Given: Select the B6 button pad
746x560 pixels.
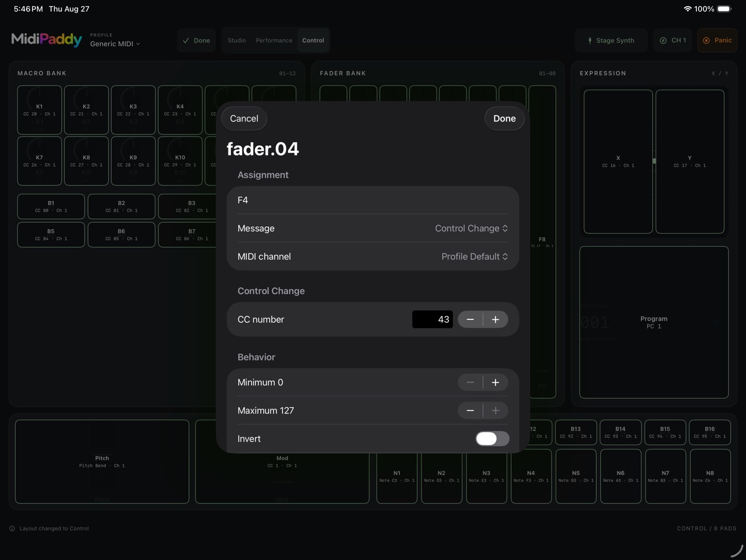Looking at the screenshot, I should [x=121, y=234].
